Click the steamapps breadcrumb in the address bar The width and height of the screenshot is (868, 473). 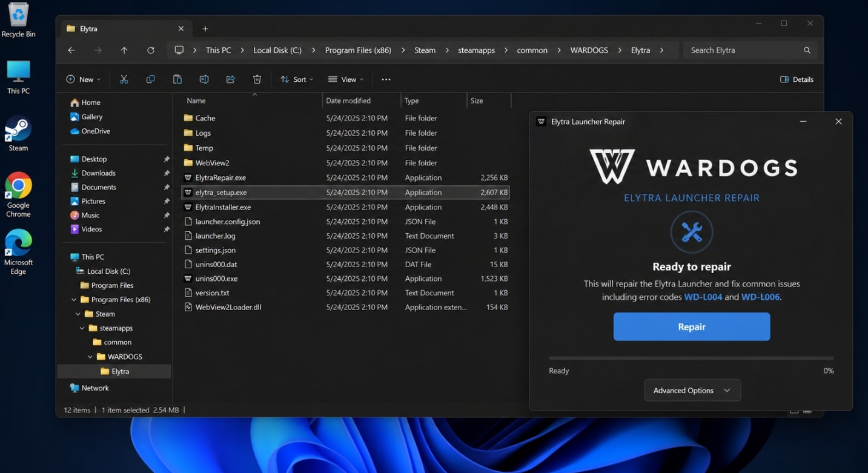coord(476,50)
